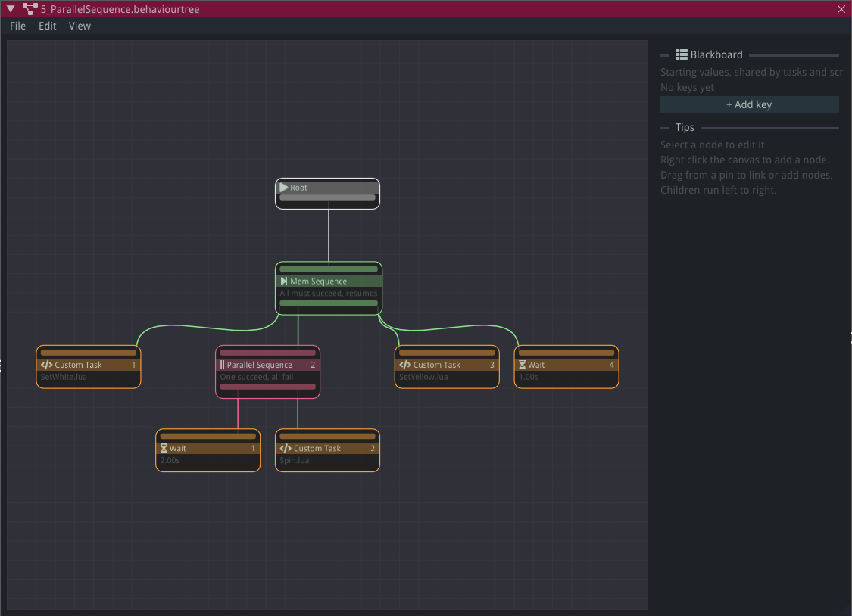Click code icon on SetWhite.lua Custom Task
The image size is (852, 616).
pyautogui.click(x=47, y=365)
